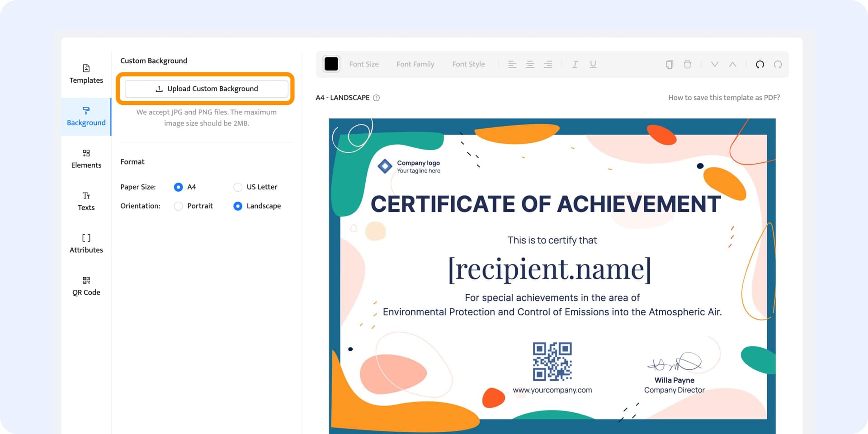Click the duplicate element icon
Screen dimensions: 868x434
pos(670,64)
